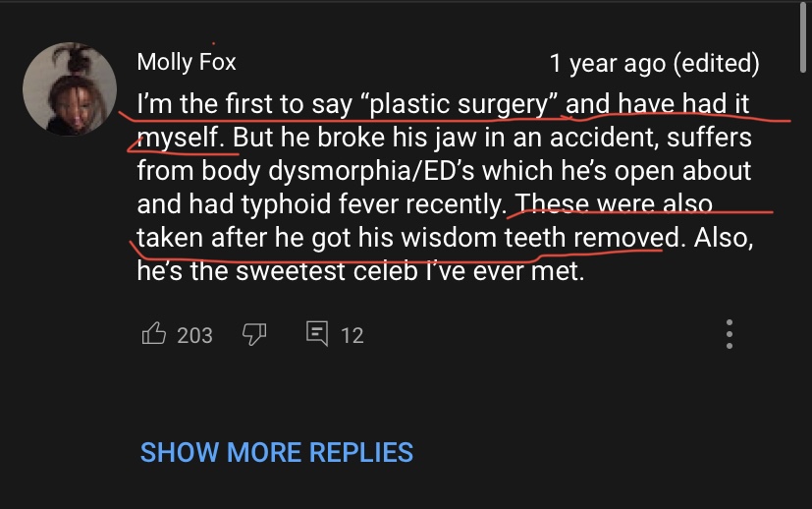Click the 203 likes count
This screenshot has width=812, height=509.
pyautogui.click(x=194, y=335)
